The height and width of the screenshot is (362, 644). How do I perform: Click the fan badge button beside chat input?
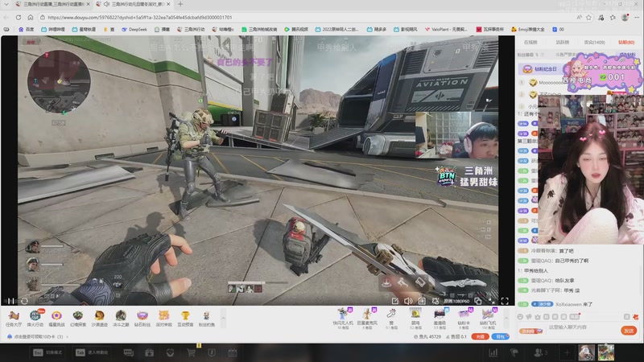coord(530,331)
